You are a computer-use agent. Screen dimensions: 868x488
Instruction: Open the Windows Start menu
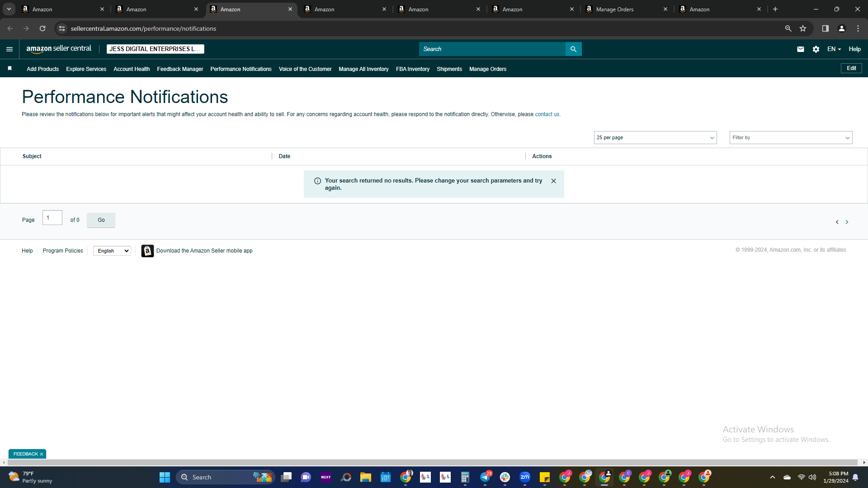coord(165,477)
